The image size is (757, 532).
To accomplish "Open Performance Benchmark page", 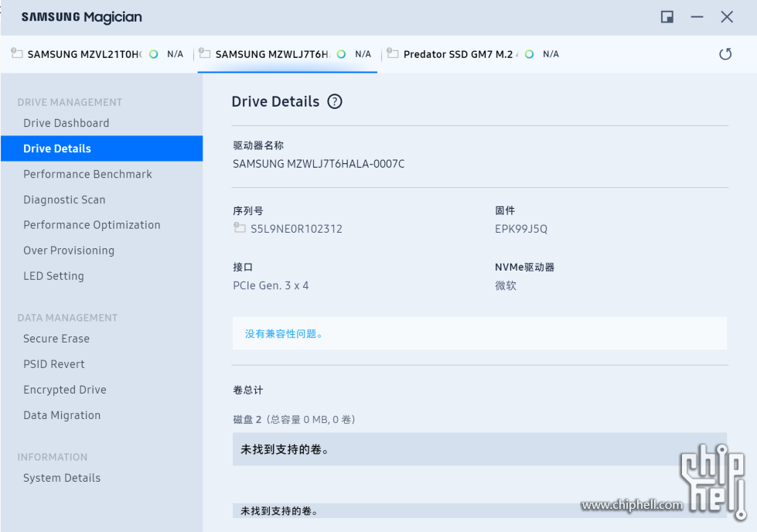I will pyautogui.click(x=87, y=174).
